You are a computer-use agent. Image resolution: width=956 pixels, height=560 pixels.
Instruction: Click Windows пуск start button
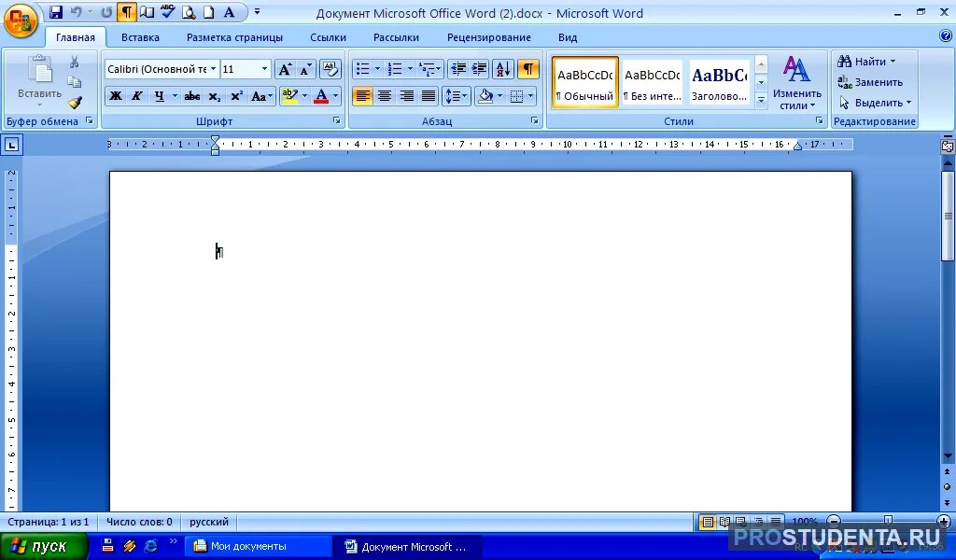pos(44,547)
